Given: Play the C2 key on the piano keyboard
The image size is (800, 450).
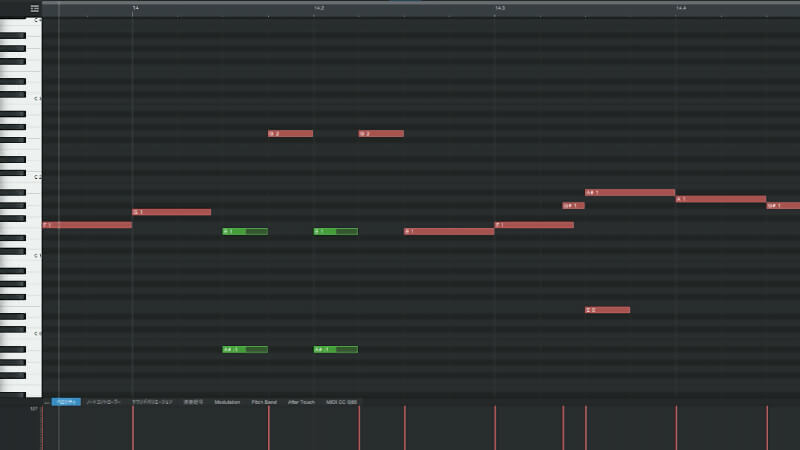Looking at the screenshot, I should point(35,177).
